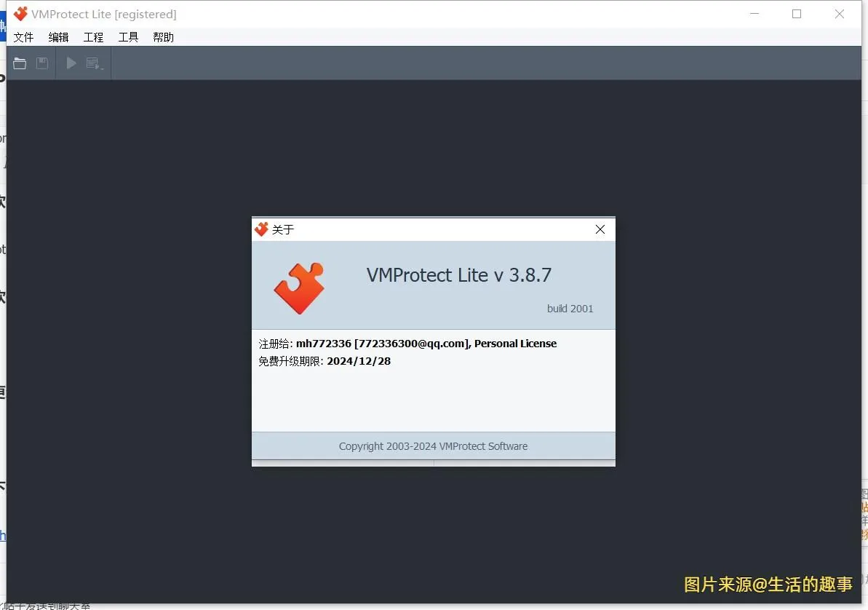The image size is (868, 610).
Task: Click the puzzle icon in the main title bar
Action: tap(20, 13)
